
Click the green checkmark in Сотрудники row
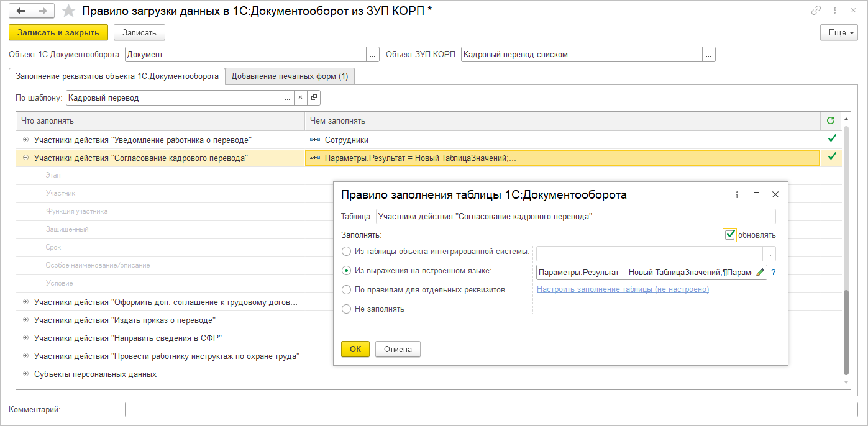832,139
